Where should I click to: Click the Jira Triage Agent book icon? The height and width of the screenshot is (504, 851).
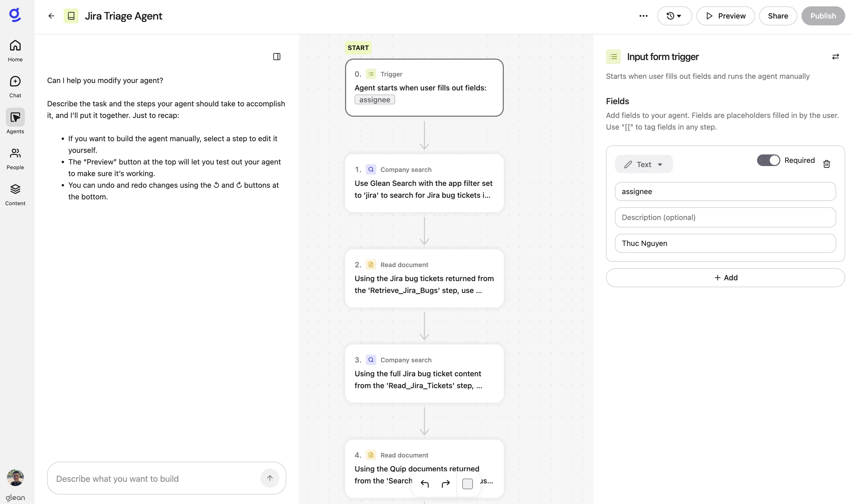point(71,16)
